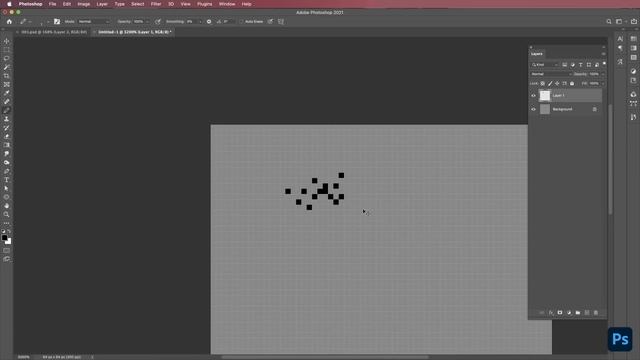Toggle lock image pixels brush icon
The image size is (640, 360).
click(550, 84)
